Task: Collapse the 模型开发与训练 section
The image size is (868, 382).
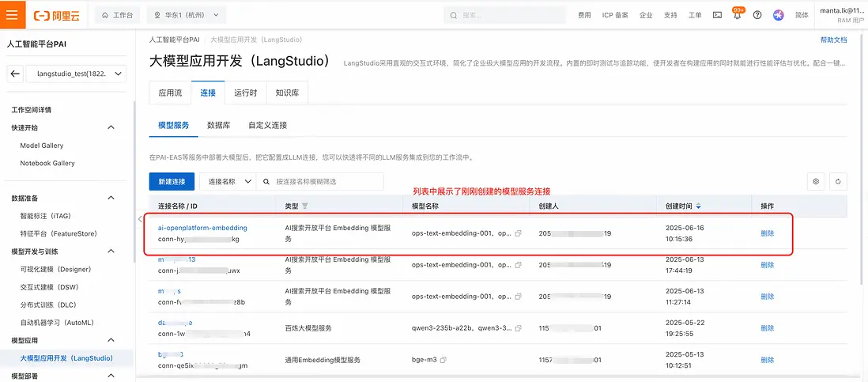Action: (111, 252)
